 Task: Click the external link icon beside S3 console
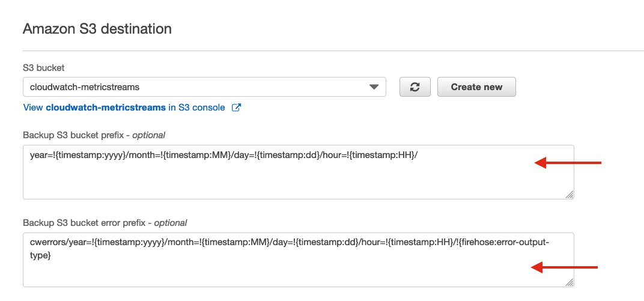coord(236,108)
